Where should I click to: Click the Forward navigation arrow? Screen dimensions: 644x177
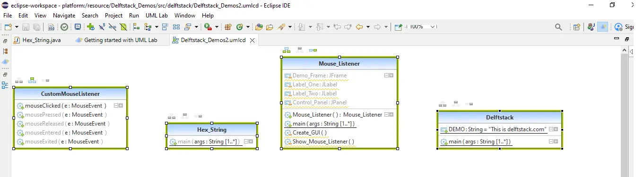pyautogui.click(x=378, y=27)
